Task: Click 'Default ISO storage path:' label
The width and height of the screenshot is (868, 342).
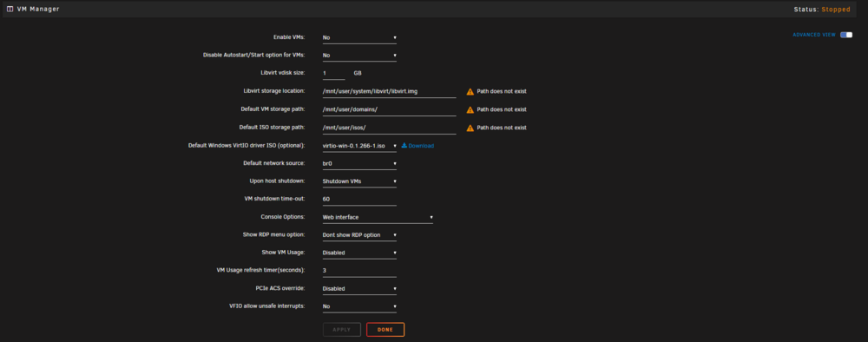Action: pos(272,127)
